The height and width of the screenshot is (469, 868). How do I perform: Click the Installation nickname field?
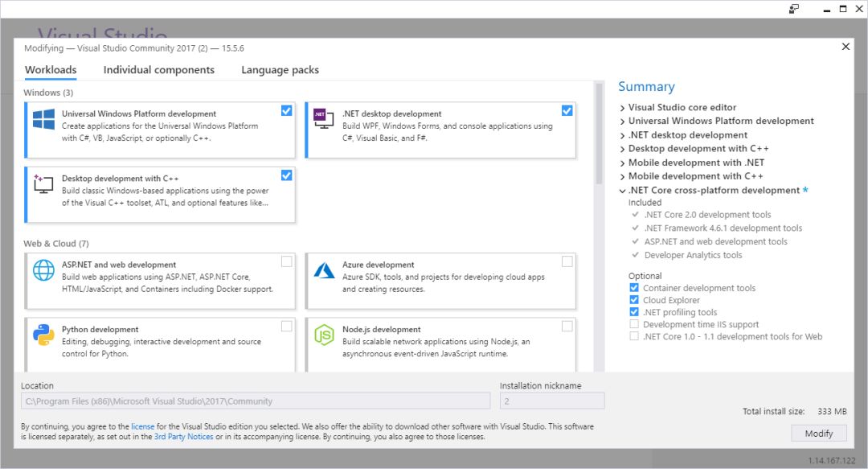point(552,401)
